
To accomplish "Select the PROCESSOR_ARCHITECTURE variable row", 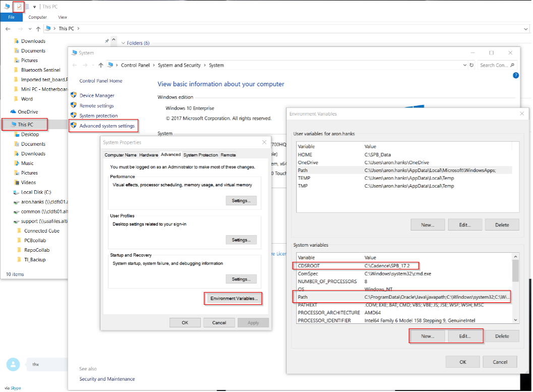I will click(404, 313).
